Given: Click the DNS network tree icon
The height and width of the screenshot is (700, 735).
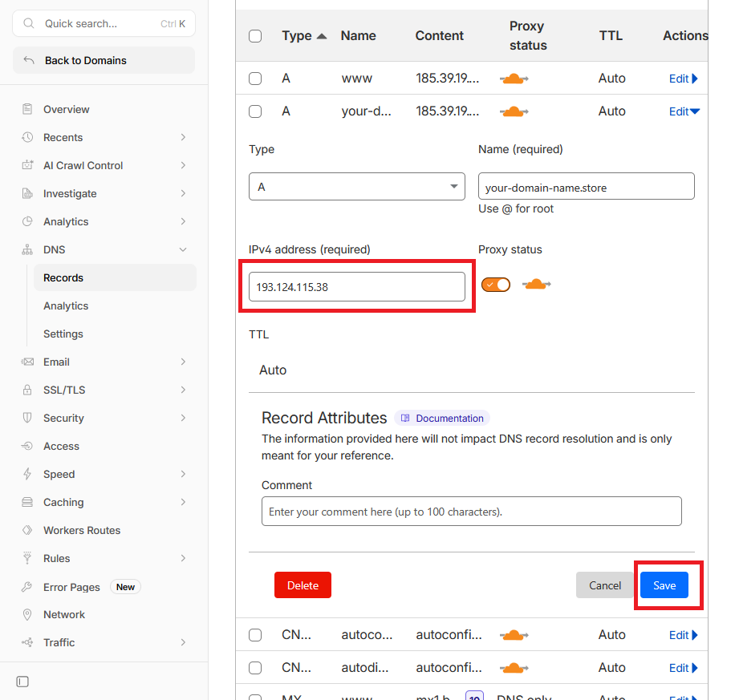Looking at the screenshot, I should (x=27, y=249).
